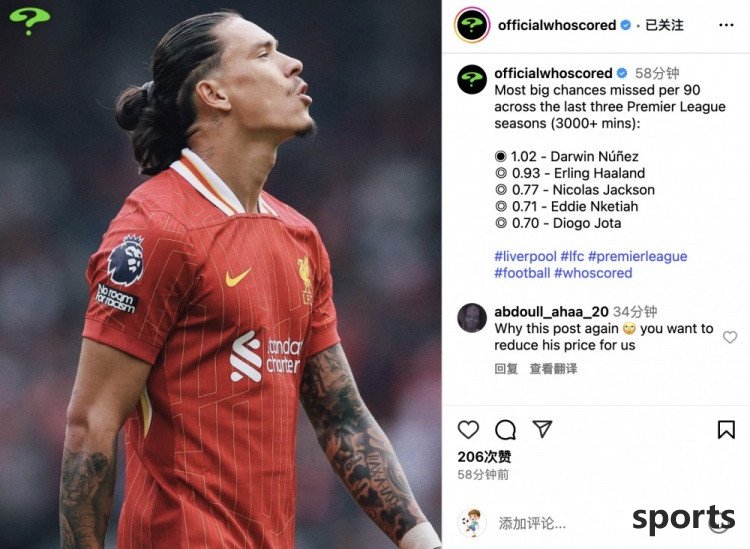Screen dimensions: 750x549
Task: Open the #liverpool hashtag
Action: pyautogui.click(x=525, y=256)
